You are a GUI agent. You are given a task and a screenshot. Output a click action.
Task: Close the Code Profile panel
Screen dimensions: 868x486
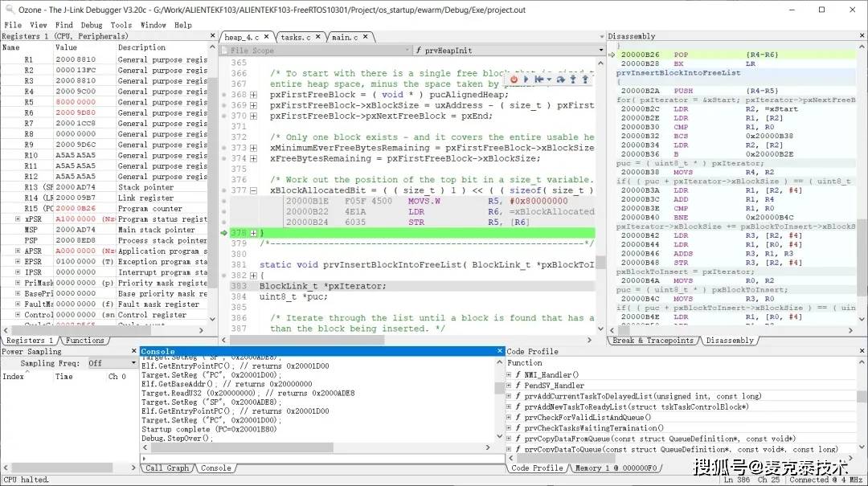tap(862, 352)
